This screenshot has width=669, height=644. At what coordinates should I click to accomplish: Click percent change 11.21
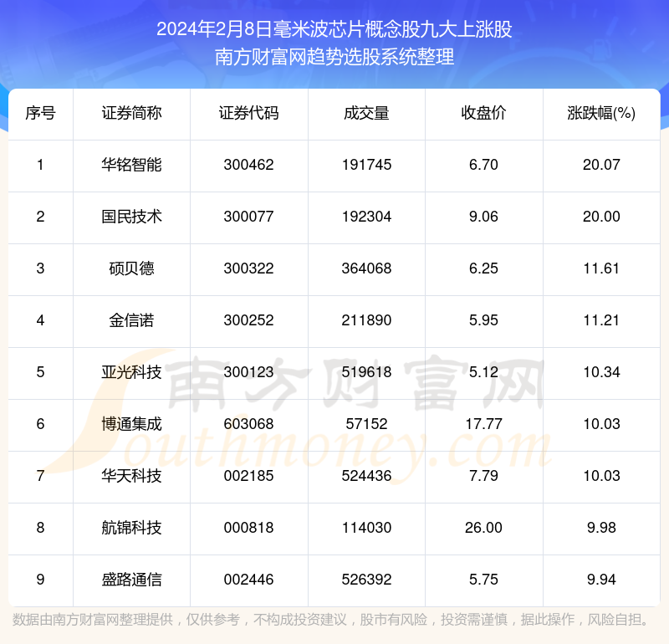pyautogui.click(x=601, y=320)
